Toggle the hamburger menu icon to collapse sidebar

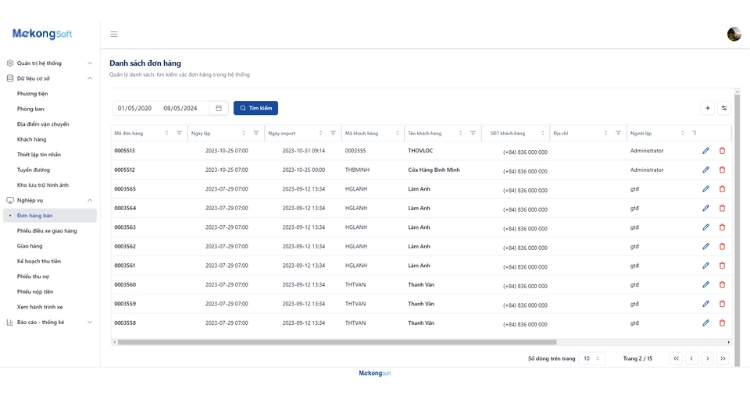pos(114,34)
